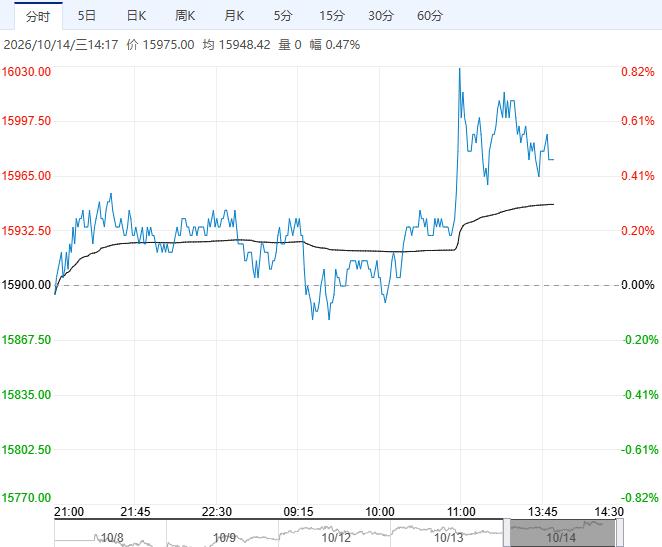Switch to the 5分 interval tab
662x547 pixels.
[283, 16]
